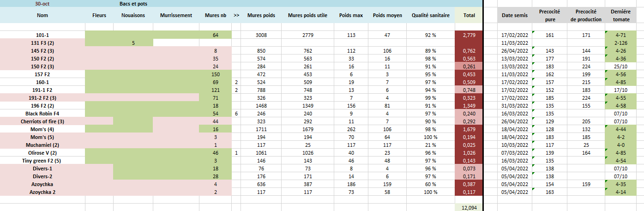The height and width of the screenshot is (211, 644).
Task: Click the "Bacs et pots" title cell
Action: [x=133, y=3]
